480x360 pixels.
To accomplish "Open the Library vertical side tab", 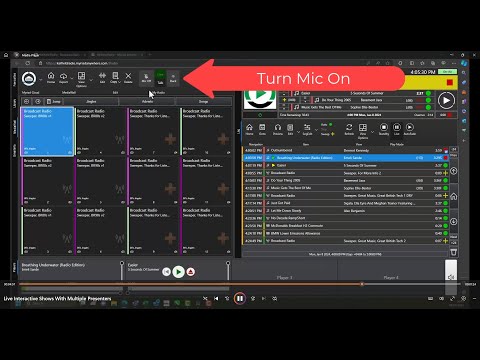I will [x=14, y=103].
